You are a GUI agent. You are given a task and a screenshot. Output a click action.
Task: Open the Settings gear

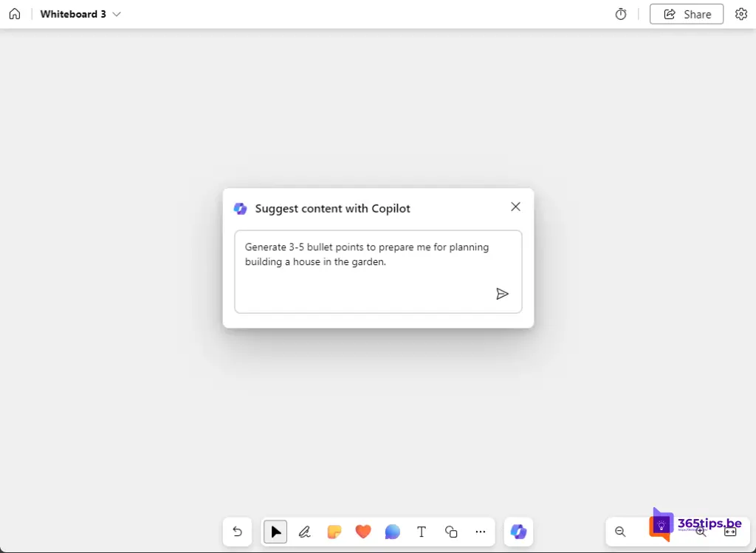point(740,14)
